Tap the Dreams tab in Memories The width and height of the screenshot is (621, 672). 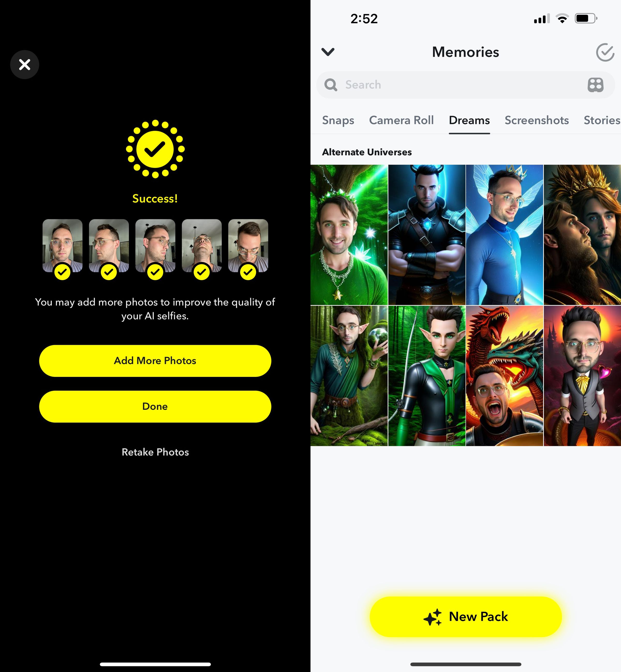(469, 121)
